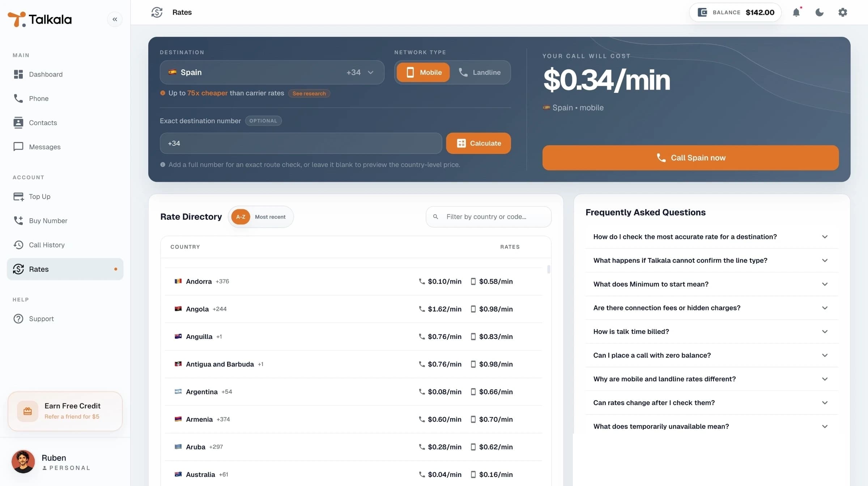The height and width of the screenshot is (486, 868).
Task: Click the Aruba flag icon
Action: pos(178,447)
